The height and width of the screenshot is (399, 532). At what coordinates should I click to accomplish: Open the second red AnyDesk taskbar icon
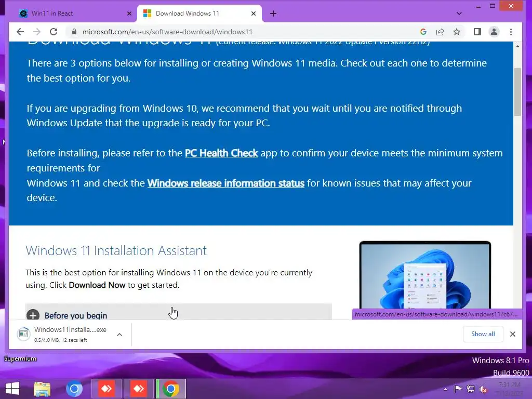pyautogui.click(x=139, y=389)
